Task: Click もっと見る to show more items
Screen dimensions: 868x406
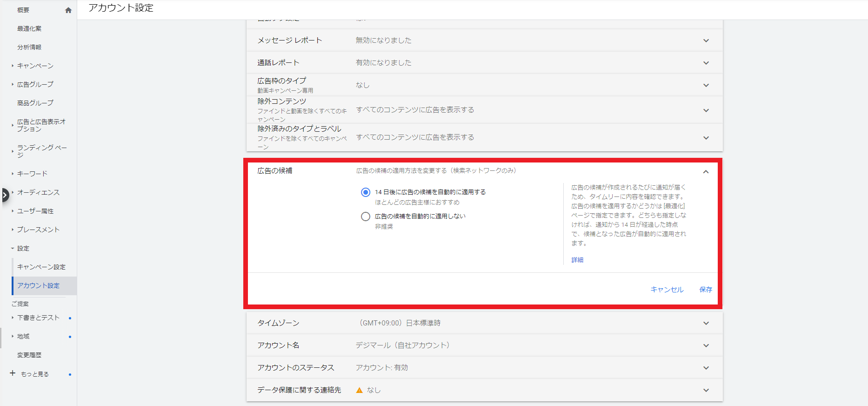Action: coord(35,374)
